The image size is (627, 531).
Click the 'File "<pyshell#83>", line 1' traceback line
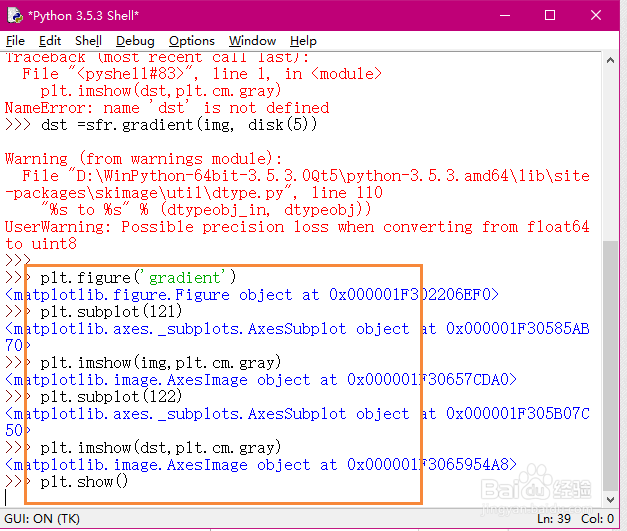click(x=202, y=74)
